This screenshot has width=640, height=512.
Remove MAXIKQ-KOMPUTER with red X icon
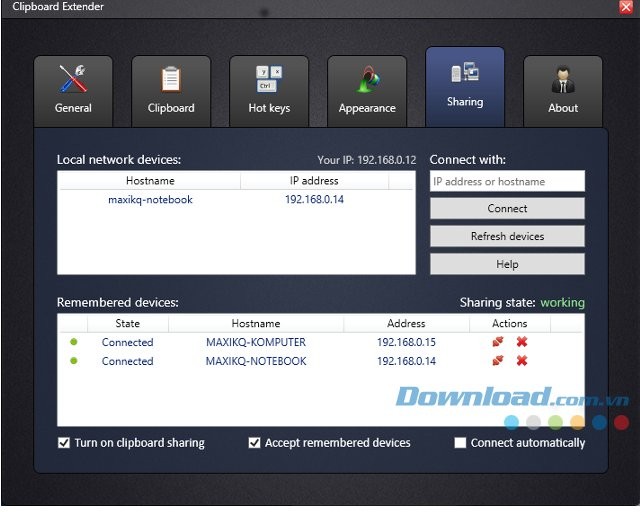(521, 342)
